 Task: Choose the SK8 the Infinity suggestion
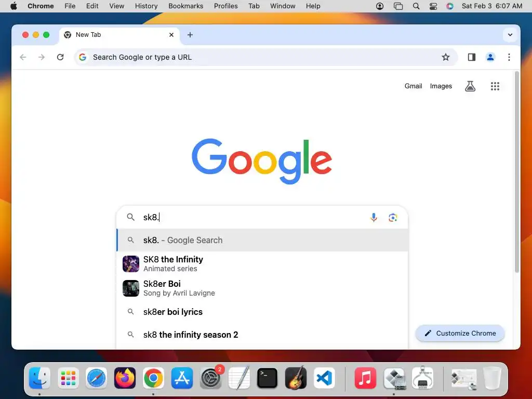[x=262, y=263]
